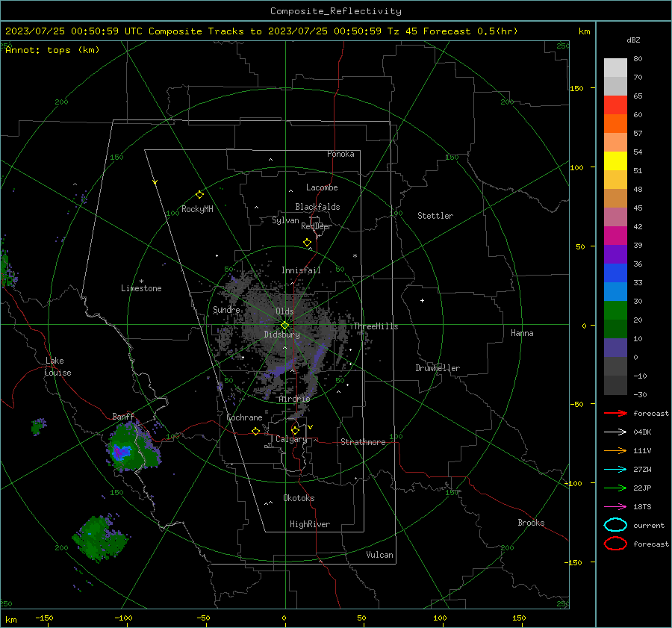Click the Hanna city label

point(523,333)
